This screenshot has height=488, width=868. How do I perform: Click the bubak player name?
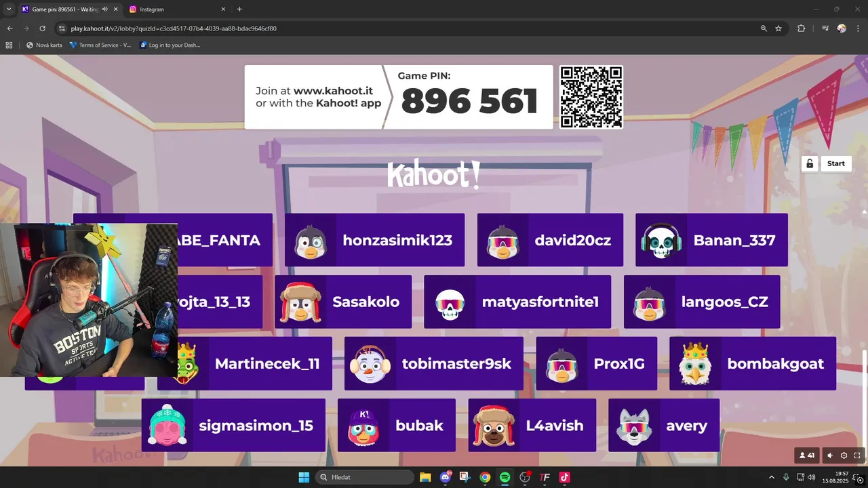[419, 426]
